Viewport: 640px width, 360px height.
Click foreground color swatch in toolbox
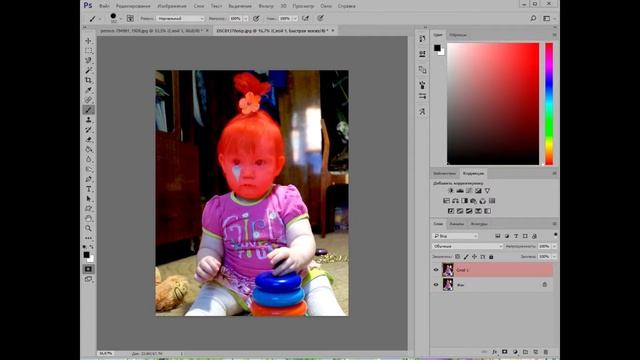(x=87, y=255)
